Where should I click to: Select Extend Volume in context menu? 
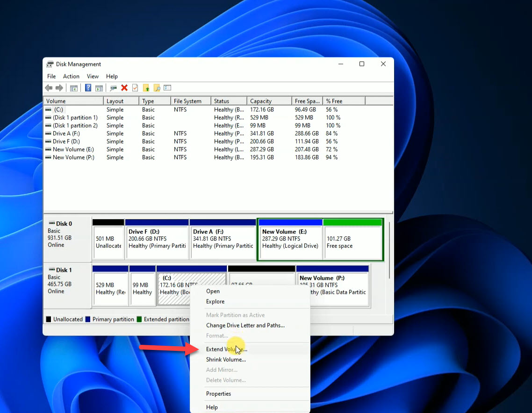pyautogui.click(x=226, y=349)
